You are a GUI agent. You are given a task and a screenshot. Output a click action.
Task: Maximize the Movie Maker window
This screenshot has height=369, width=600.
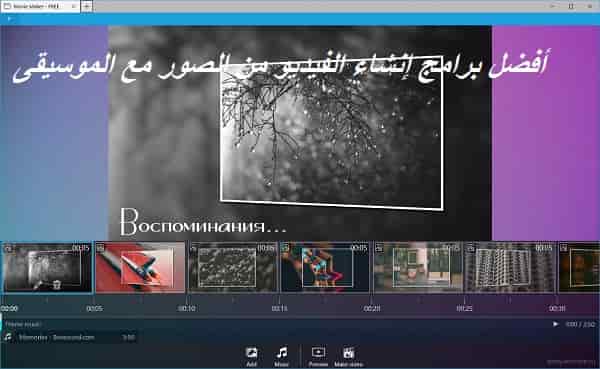(x=571, y=6)
